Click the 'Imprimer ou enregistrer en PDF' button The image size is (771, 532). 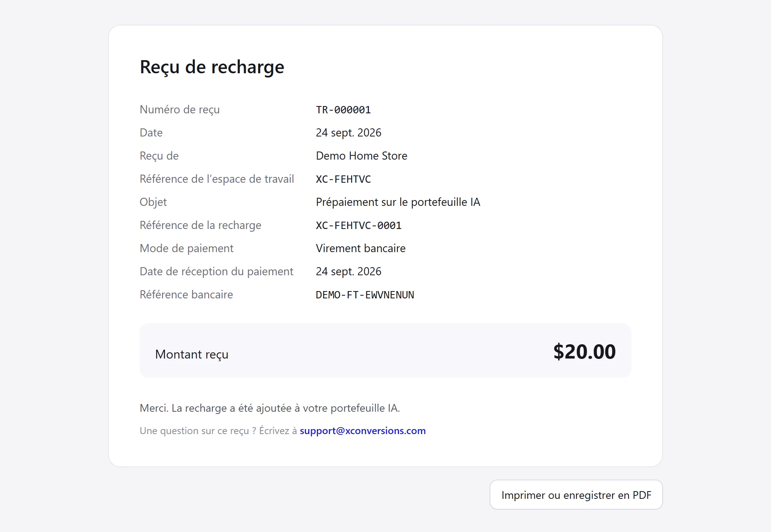coord(576,495)
